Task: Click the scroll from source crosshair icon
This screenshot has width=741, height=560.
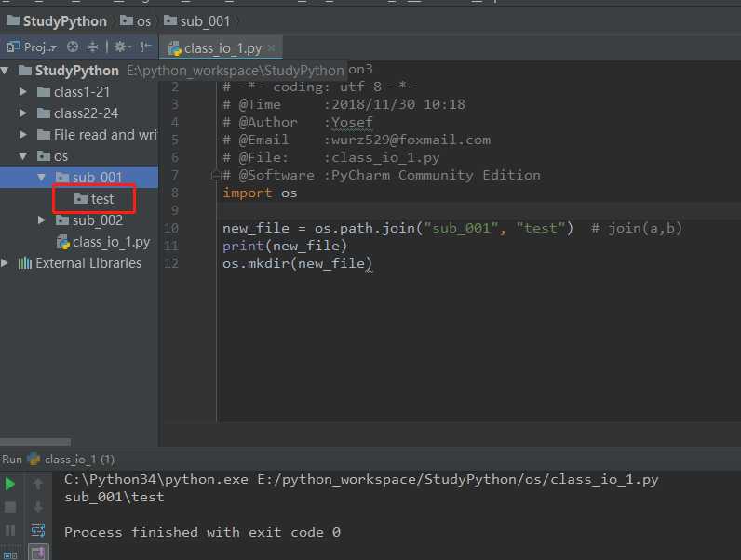Action: click(73, 47)
